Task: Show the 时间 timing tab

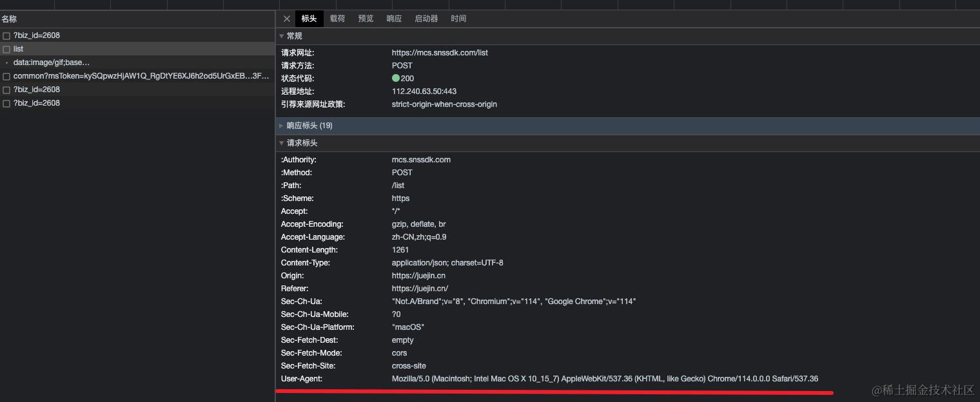Action: pos(458,19)
